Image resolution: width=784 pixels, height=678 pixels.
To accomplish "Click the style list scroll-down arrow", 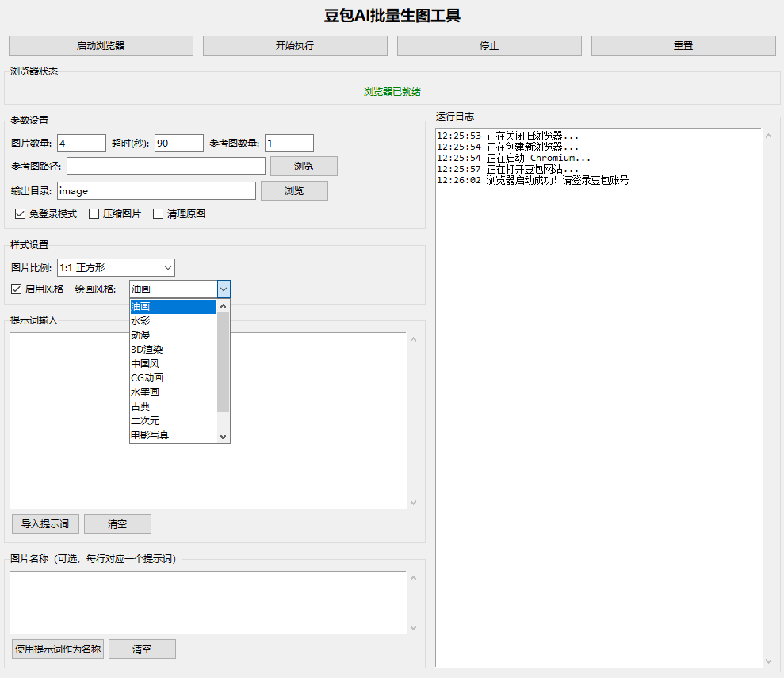I will pyautogui.click(x=224, y=436).
